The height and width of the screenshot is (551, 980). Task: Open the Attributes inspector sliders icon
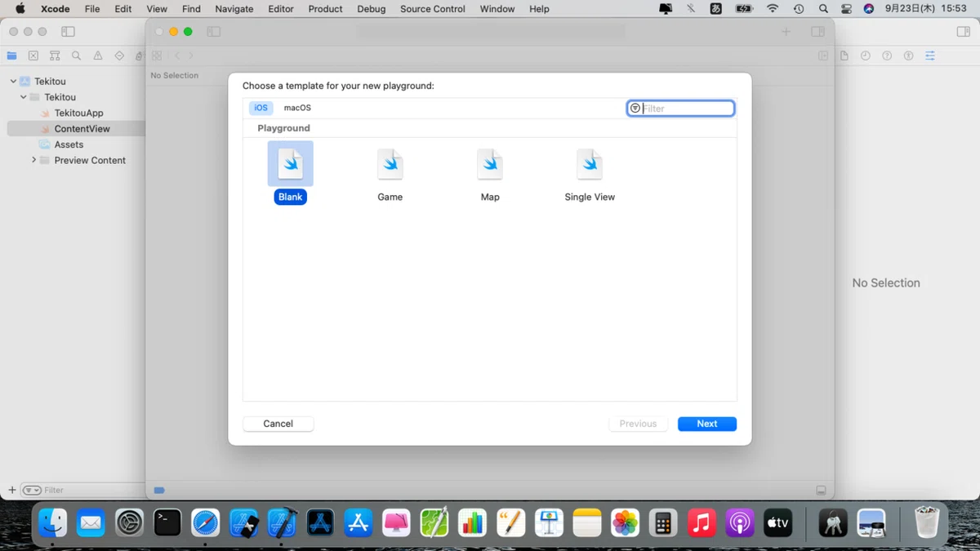tap(930, 56)
